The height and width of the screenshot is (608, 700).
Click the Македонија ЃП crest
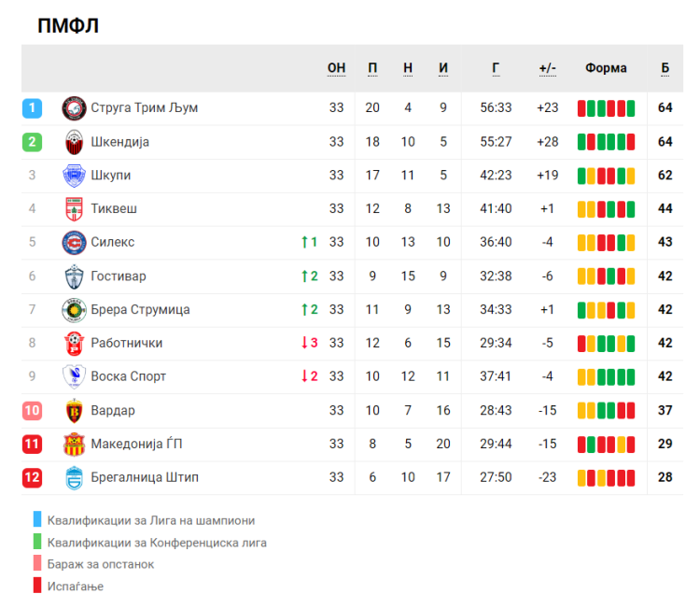[74, 445]
